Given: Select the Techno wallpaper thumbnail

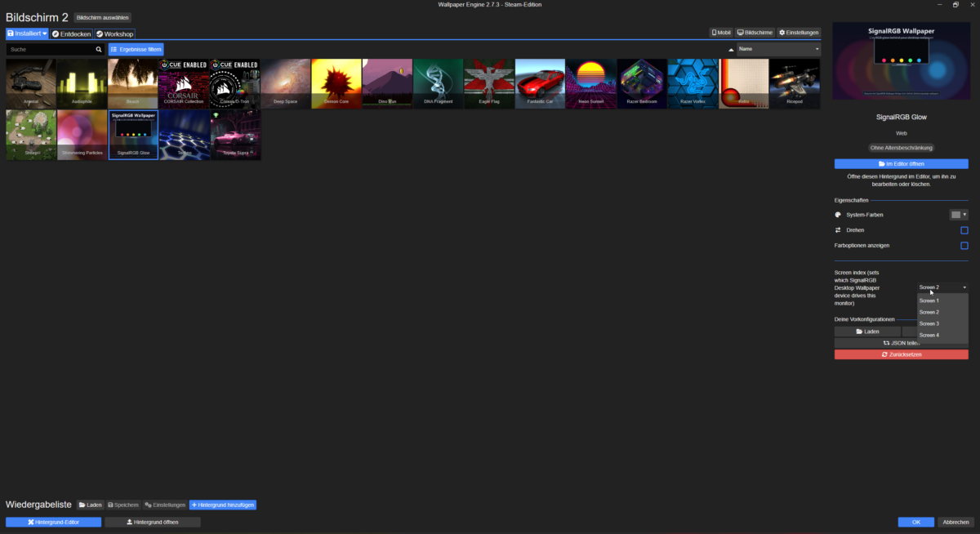Looking at the screenshot, I should (184, 135).
